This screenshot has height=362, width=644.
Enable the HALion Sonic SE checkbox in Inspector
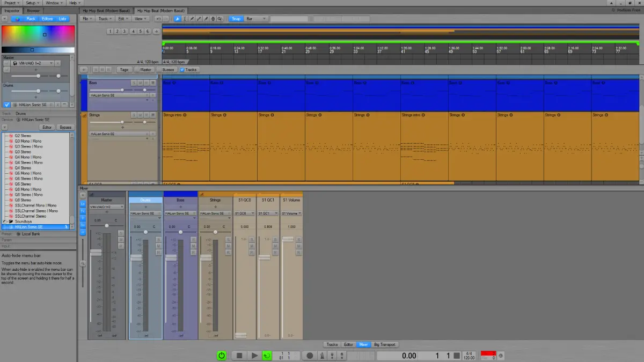[6, 105]
